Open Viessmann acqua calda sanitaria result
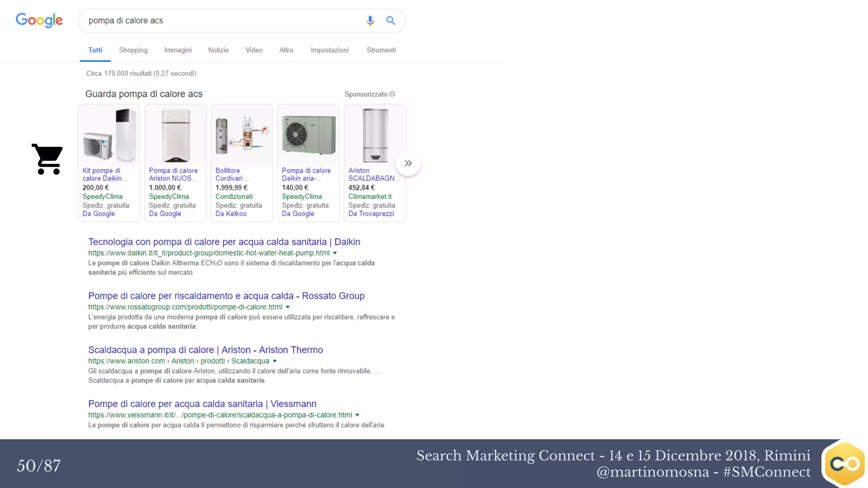 (202, 404)
